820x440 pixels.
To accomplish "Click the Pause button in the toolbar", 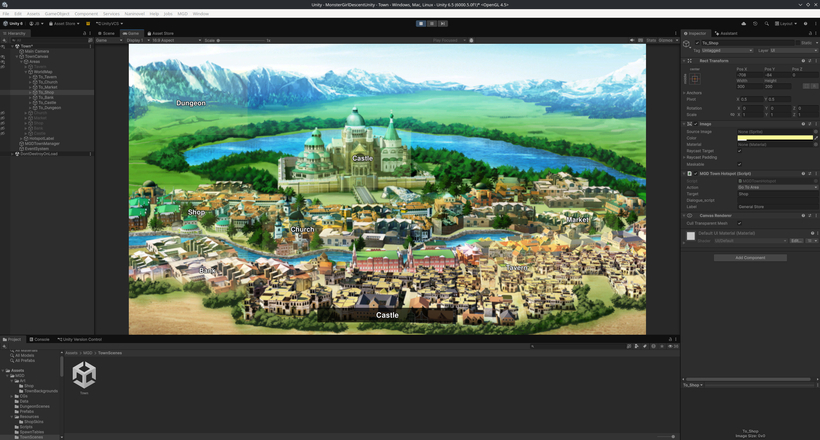I will point(432,24).
